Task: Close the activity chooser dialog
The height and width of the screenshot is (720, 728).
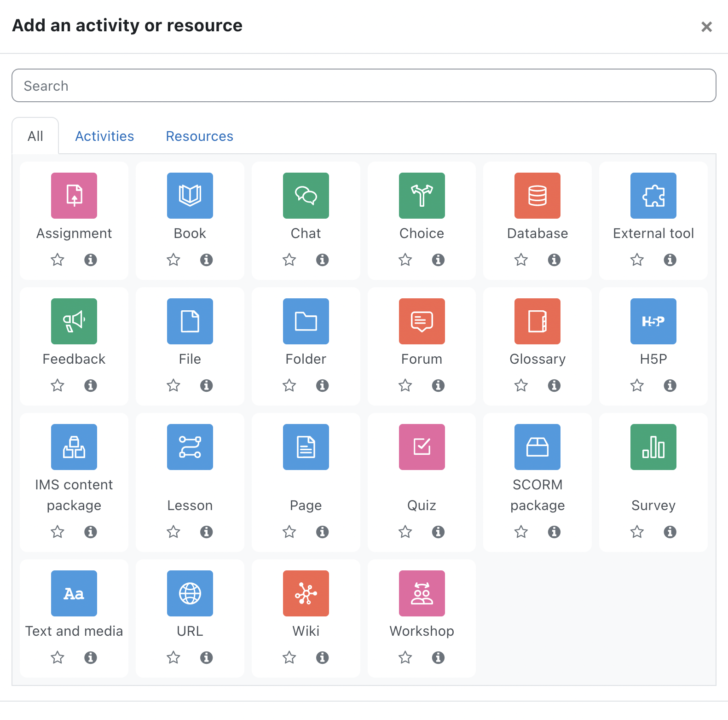Action: [706, 27]
